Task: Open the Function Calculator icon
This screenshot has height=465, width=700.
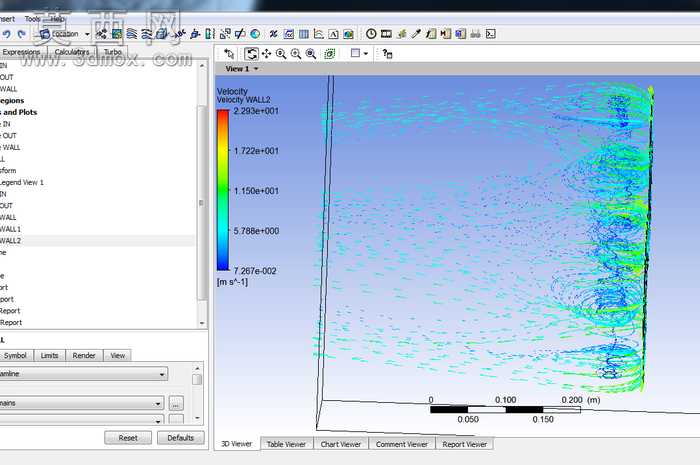Action: tap(431, 34)
